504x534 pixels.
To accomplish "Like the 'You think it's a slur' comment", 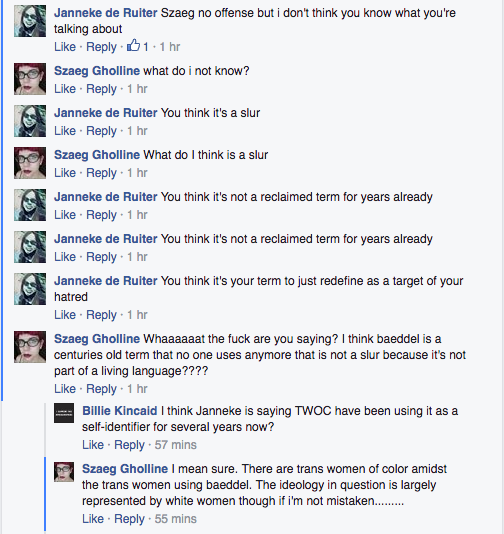I will point(65,131).
